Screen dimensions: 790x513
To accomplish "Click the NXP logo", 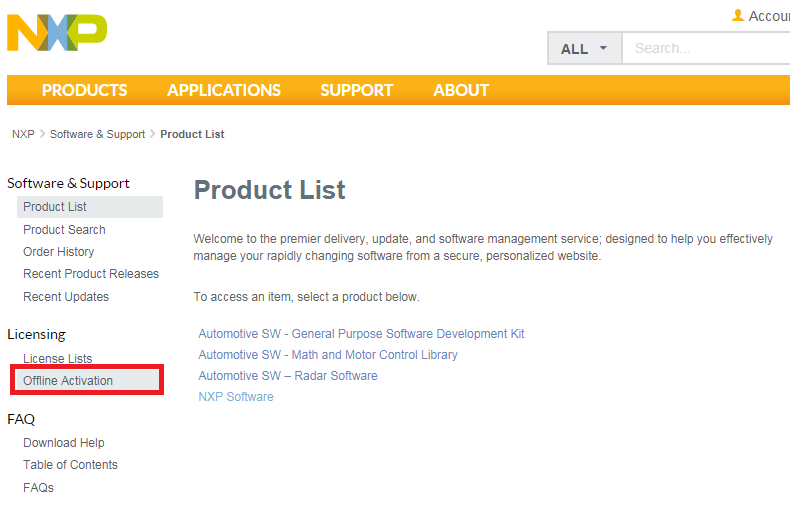I will pos(57,34).
